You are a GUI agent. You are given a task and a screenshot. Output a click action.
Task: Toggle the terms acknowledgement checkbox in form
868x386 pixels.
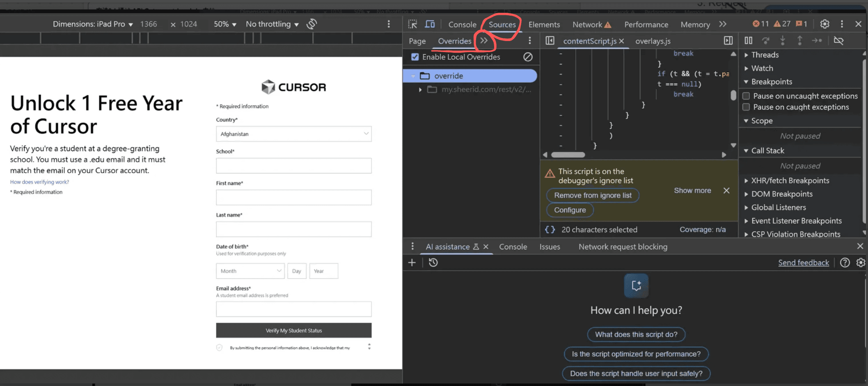click(x=219, y=347)
